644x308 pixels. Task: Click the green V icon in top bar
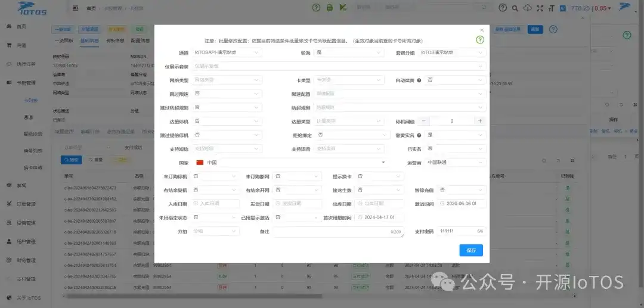point(342,7)
